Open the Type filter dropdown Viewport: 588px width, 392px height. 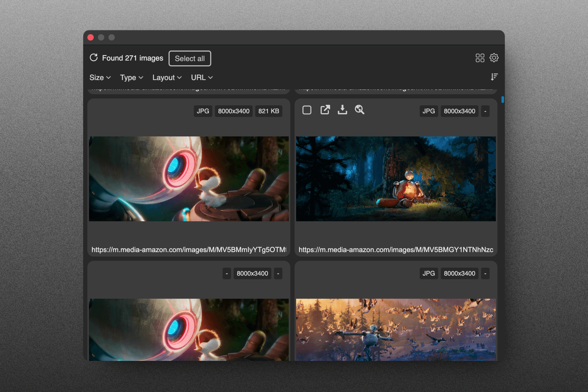pyautogui.click(x=132, y=77)
